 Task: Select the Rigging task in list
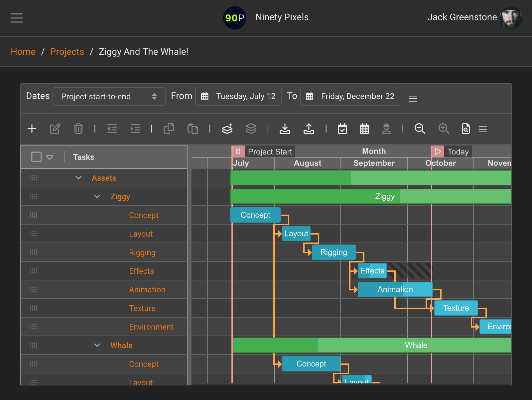pyautogui.click(x=142, y=252)
